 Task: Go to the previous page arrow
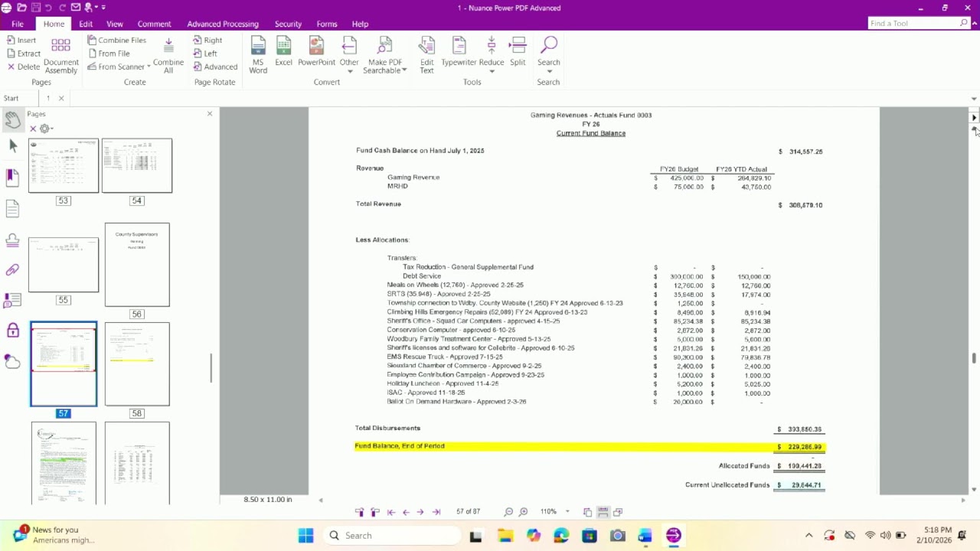[406, 512]
